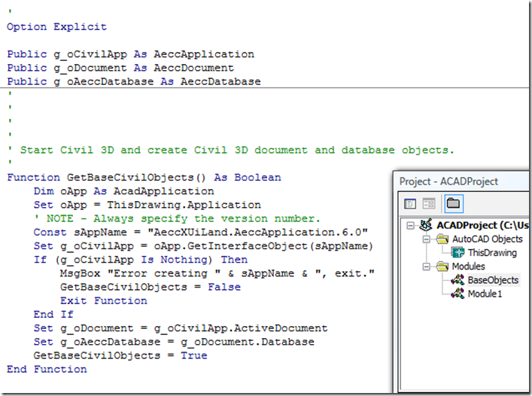Click the 'Option Explicit' line
The width and height of the screenshot is (532, 396).
coord(56,27)
